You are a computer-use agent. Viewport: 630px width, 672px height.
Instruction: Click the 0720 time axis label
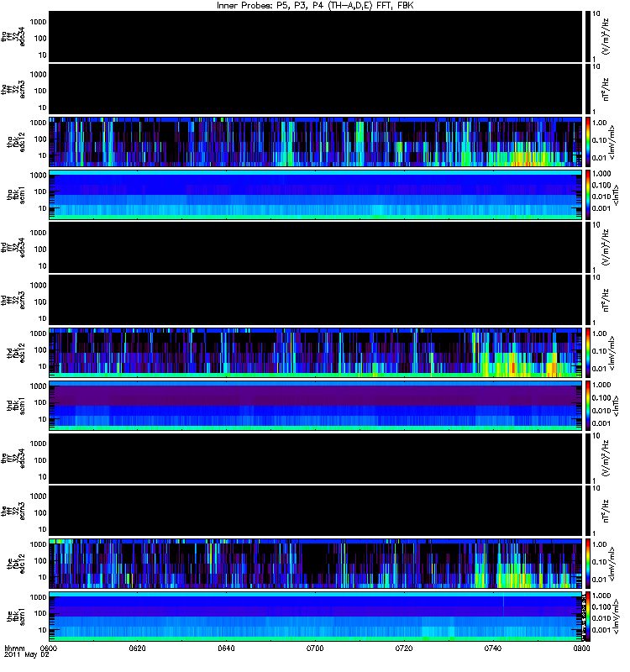point(404,648)
